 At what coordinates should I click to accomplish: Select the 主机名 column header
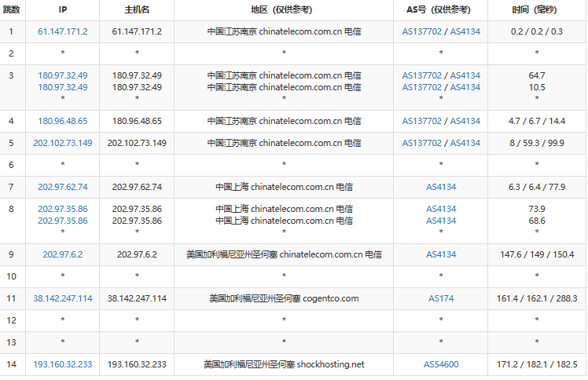(137, 9)
